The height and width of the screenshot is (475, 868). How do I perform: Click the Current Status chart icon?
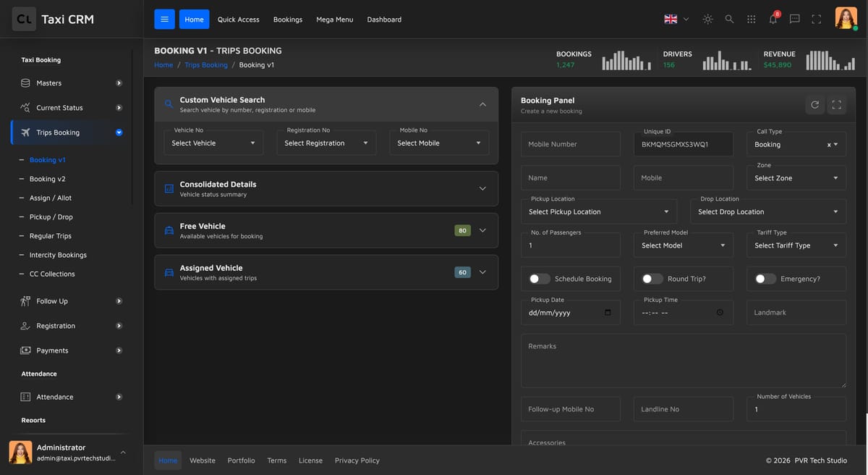(25, 108)
